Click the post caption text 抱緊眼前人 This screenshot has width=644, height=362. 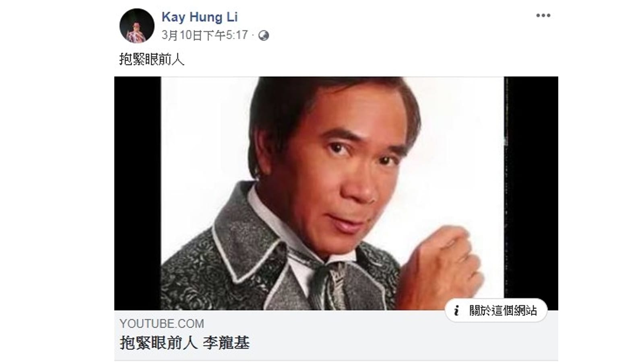(x=152, y=59)
